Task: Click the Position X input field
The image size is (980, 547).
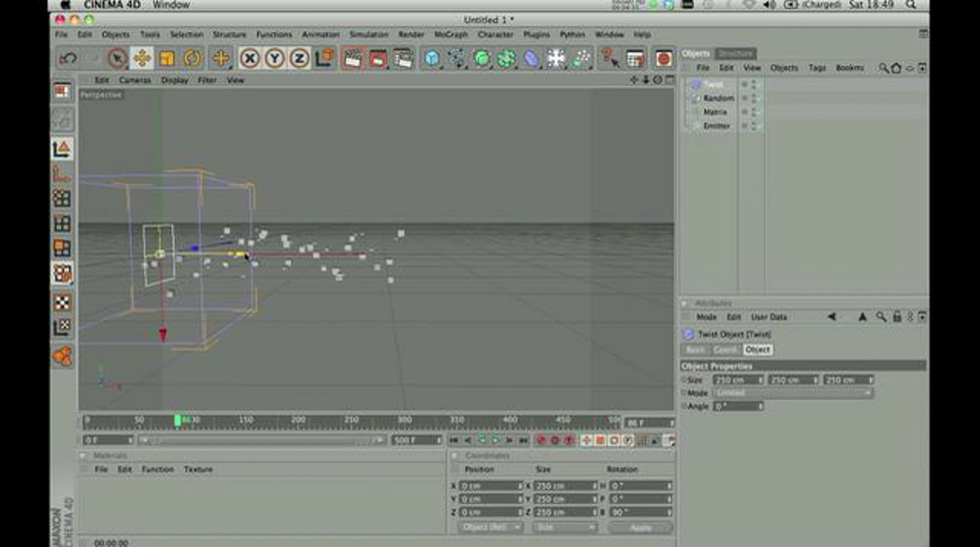Action: coord(490,486)
